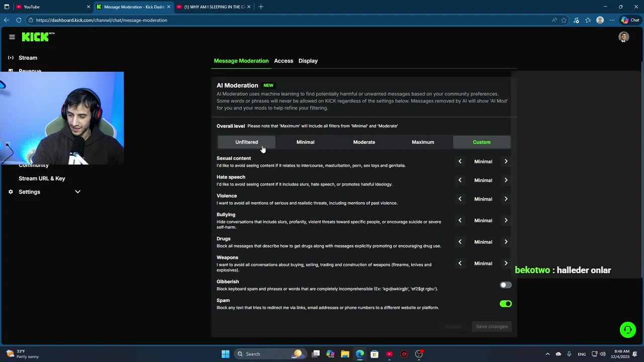Screen dimensions: 644x362
Task: Open Microsoft Store from the taskbar
Action: click(x=374, y=354)
